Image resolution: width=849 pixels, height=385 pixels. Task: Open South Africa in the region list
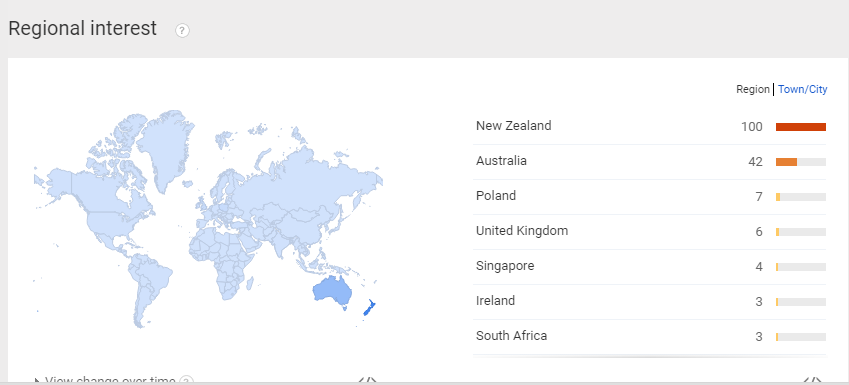click(511, 336)
